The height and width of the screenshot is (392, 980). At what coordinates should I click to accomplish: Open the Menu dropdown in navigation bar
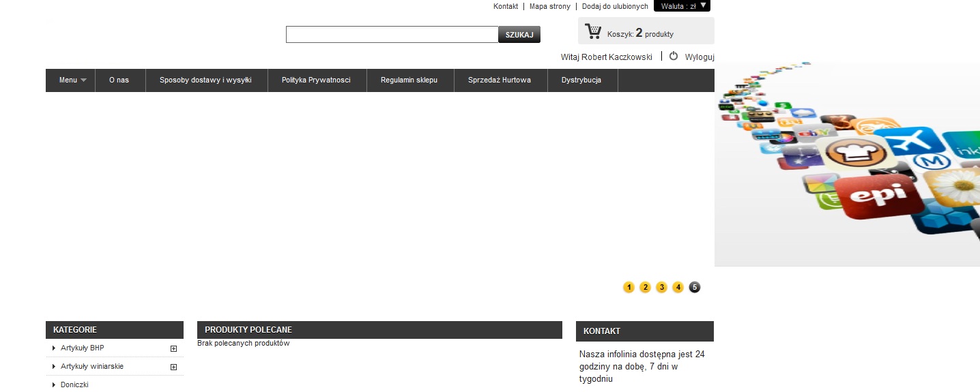click(x=71, y=80)
